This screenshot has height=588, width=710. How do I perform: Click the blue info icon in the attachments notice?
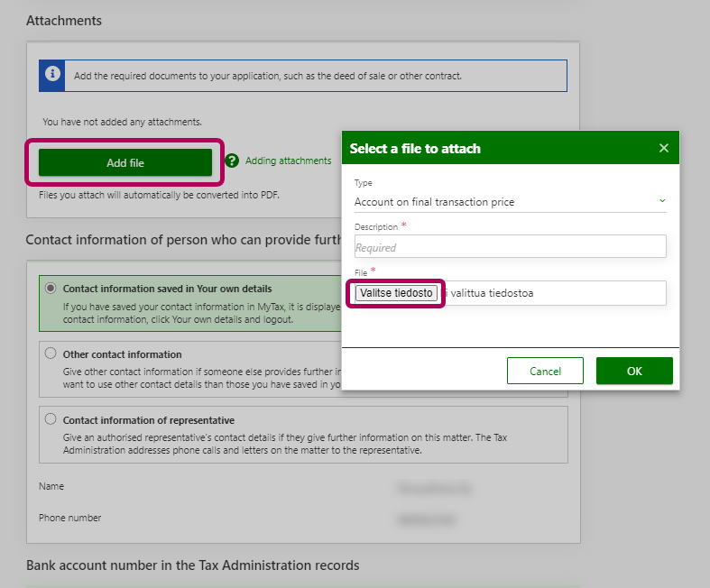(x=54, y=76)
